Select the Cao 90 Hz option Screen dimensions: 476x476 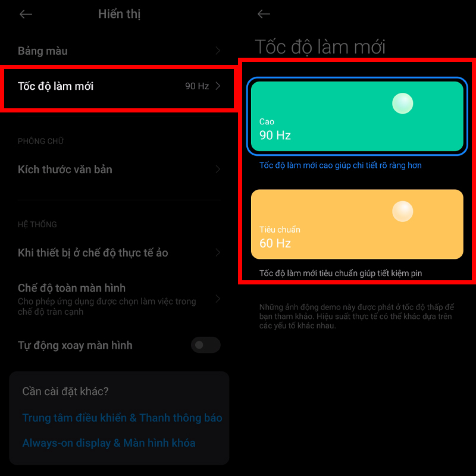(x=357, y=116)
